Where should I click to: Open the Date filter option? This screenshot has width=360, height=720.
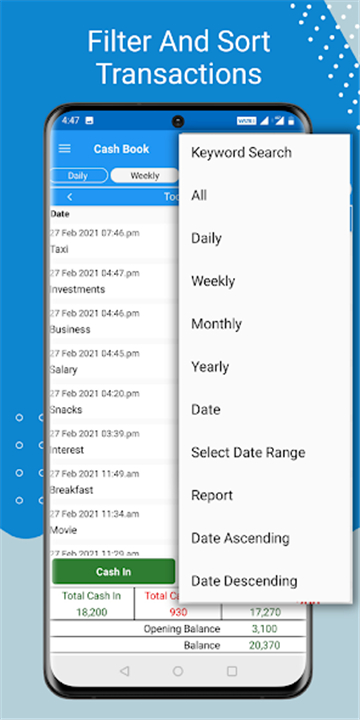pos(206,410)
